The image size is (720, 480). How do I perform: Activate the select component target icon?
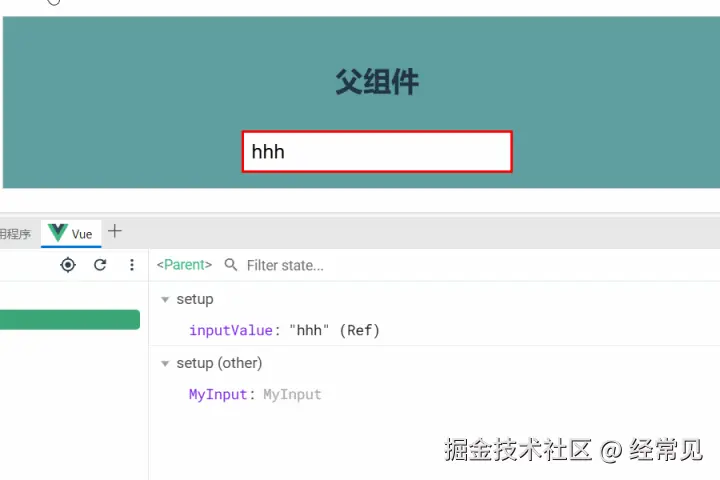(x=68, y=265)
